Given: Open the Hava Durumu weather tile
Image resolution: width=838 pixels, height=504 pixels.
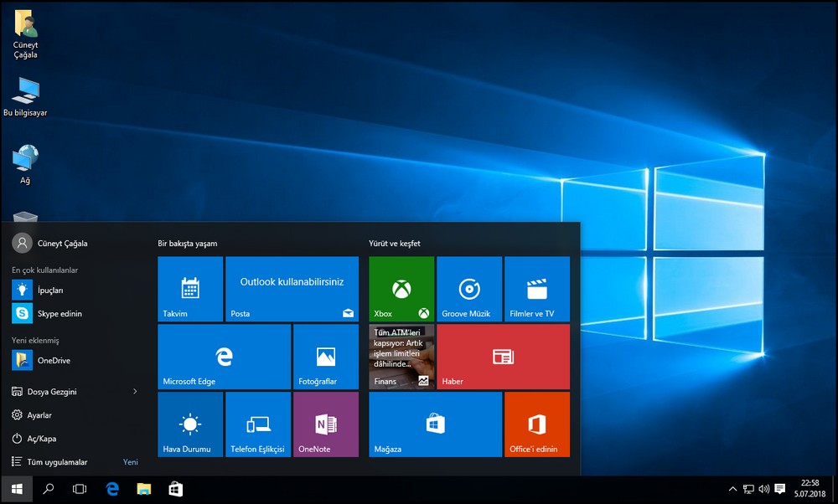Looking at the screenshot, I should tap(190, 424).
